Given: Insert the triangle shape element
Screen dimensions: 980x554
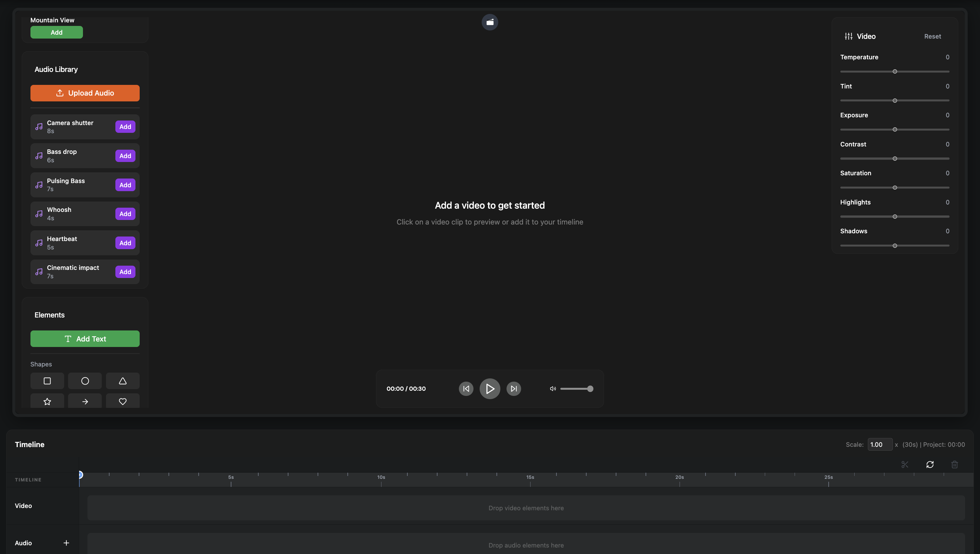Looking at the screenshot, I should tap(122, 381).
